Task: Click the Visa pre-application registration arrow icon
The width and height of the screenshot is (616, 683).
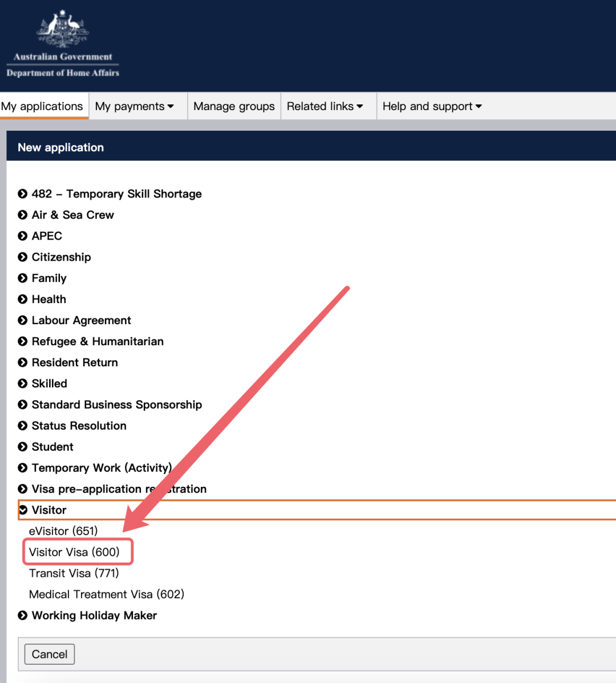Action: (23, 489)
